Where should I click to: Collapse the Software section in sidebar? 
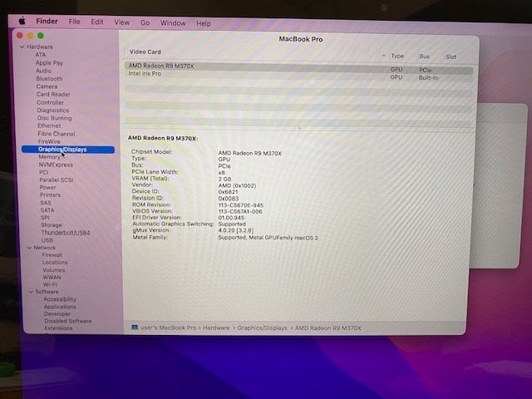click(31, 292)
